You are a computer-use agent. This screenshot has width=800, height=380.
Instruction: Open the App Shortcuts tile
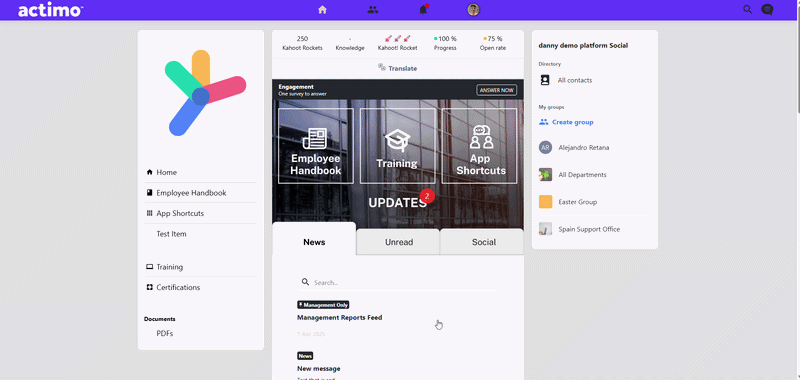(480, 146)
